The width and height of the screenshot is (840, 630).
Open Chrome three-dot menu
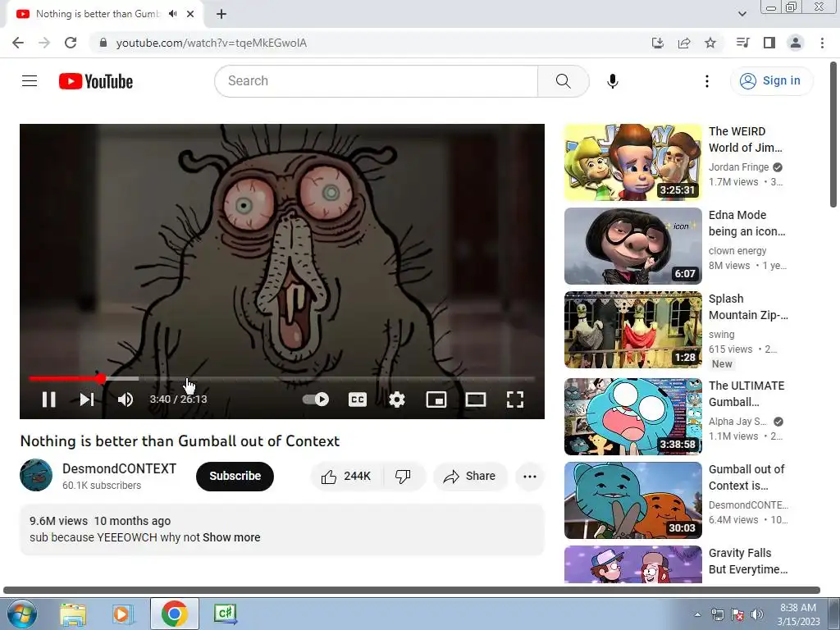pos(822,43)
